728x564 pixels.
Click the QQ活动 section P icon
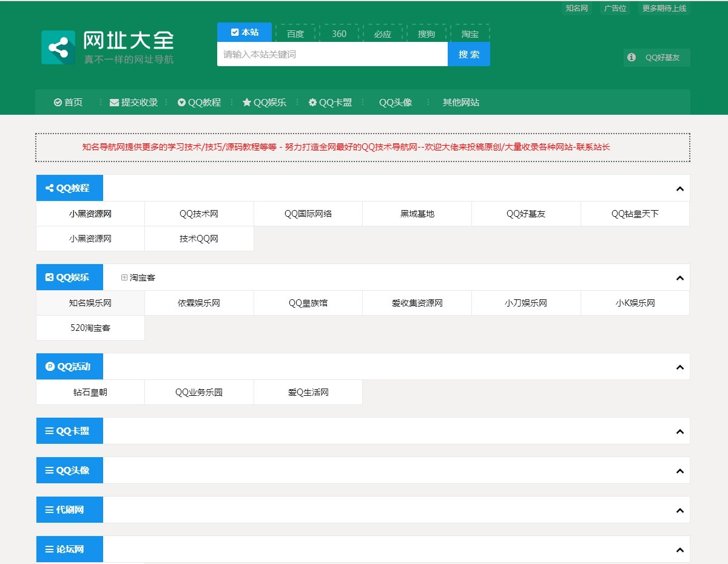(x=50, y=366)
